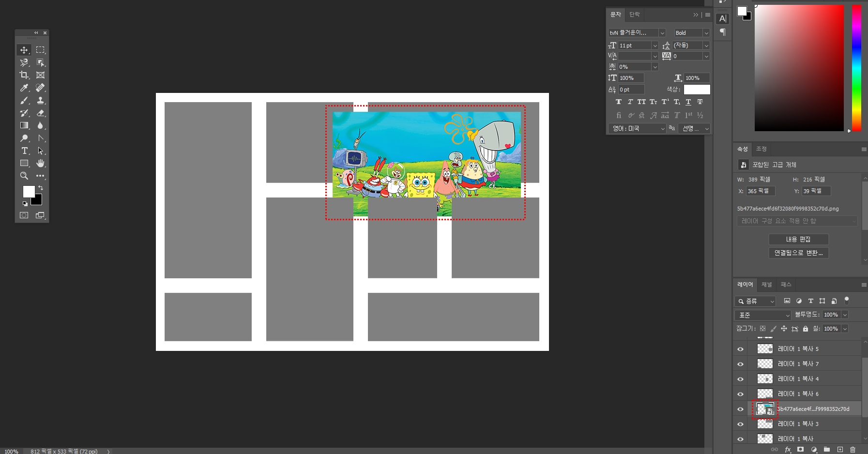Image resolution: width=868 pixels, height=454 pixels.
Task: Create a new layer with plus icon
Action: click(840, 450)
